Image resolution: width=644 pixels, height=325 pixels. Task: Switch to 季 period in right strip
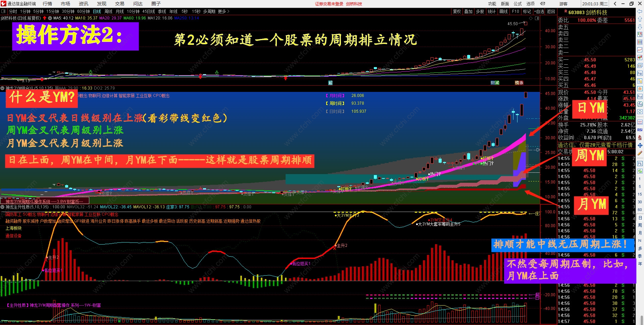pyautogui.click(x=640, y=256)
